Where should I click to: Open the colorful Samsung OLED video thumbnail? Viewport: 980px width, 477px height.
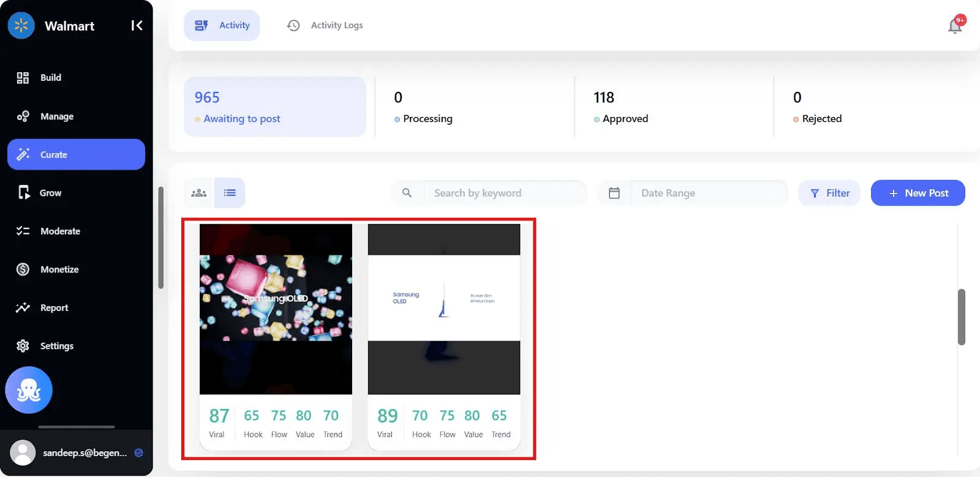tap(276, 309)
